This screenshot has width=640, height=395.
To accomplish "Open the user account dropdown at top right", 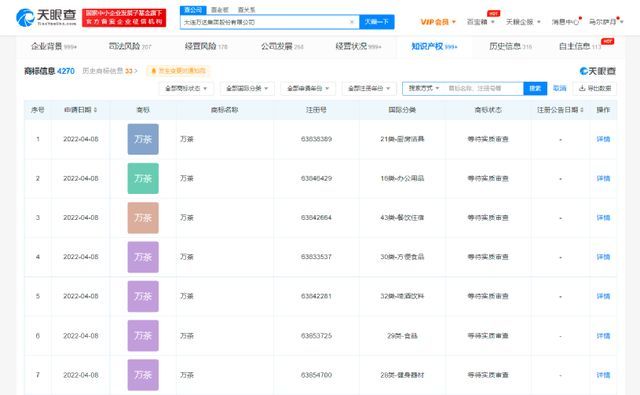I will 606,22.
